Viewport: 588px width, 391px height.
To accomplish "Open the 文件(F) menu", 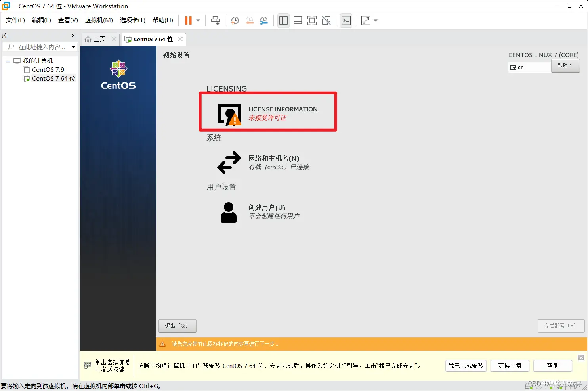I will point(15,20).
